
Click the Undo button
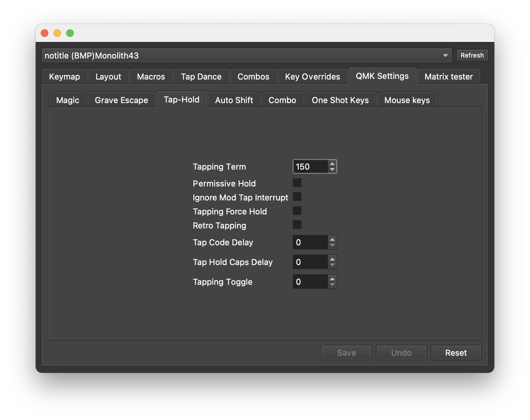(x=401, y=353)
